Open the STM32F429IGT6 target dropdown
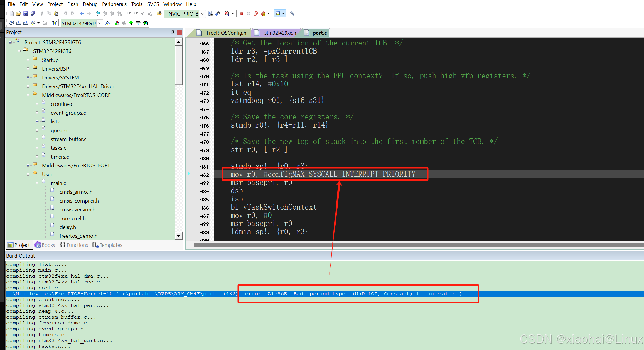Viewport: 644px width, 350px height. [x=100, y=23]
